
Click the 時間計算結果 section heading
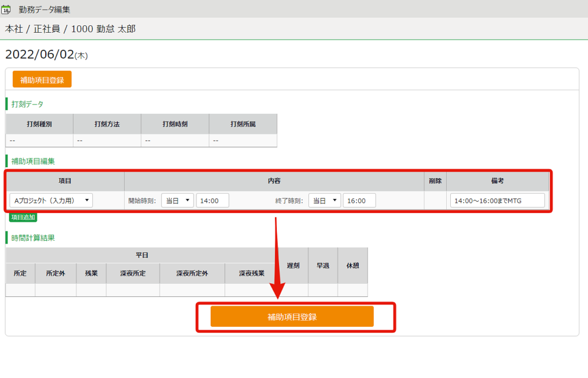[x=33, y=237]
